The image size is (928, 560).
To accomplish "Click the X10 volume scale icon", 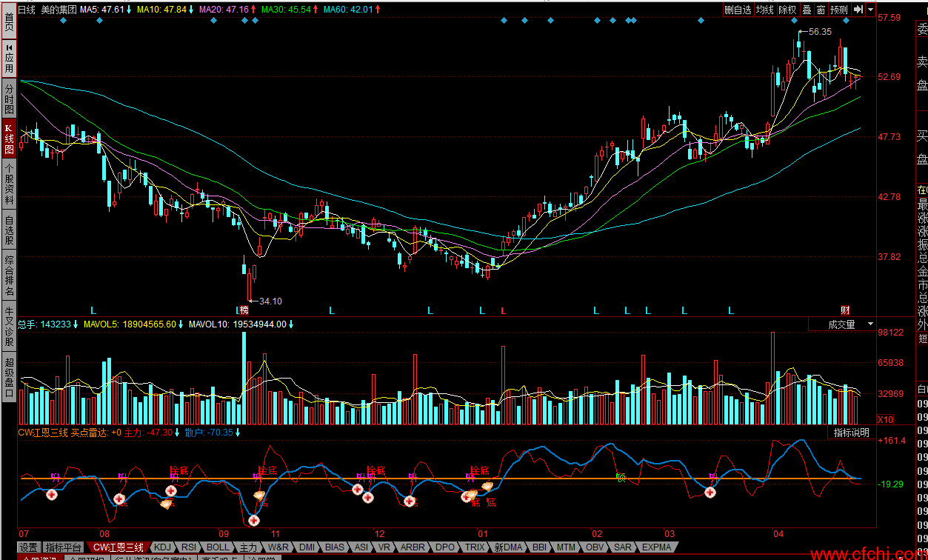I will point(884,420).
